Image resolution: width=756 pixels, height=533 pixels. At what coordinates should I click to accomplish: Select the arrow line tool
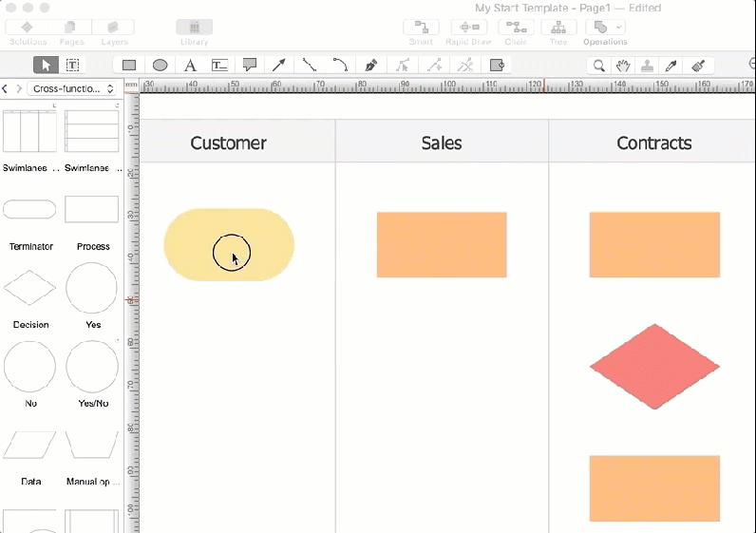[279, 66]
